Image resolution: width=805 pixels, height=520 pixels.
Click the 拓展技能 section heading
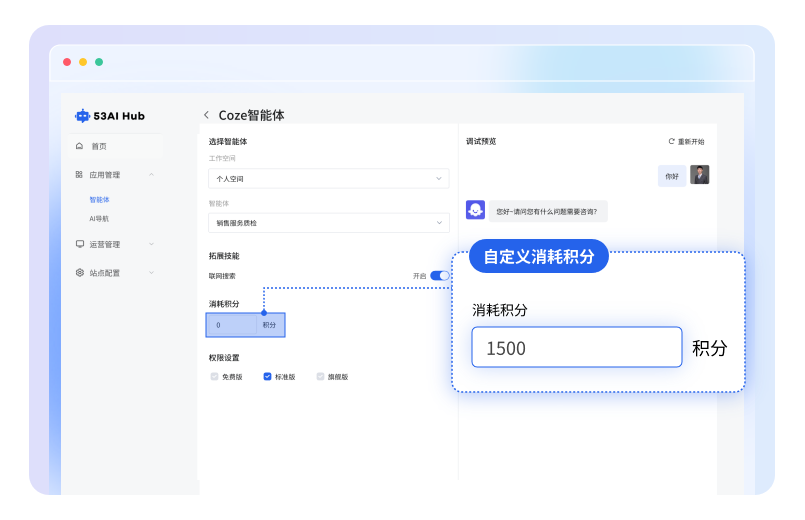pos(224,256)
